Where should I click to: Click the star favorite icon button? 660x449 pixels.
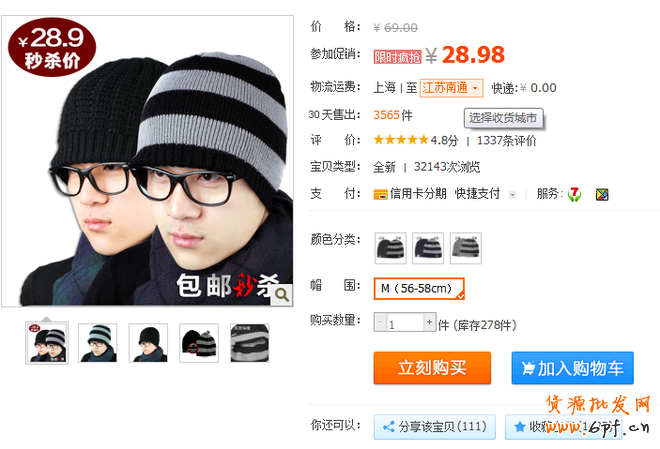pyautogui.click(x=519, y=427)
